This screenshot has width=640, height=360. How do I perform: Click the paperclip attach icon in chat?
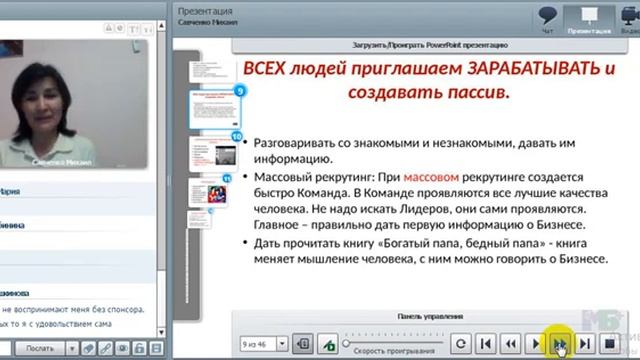pos(88,349)
